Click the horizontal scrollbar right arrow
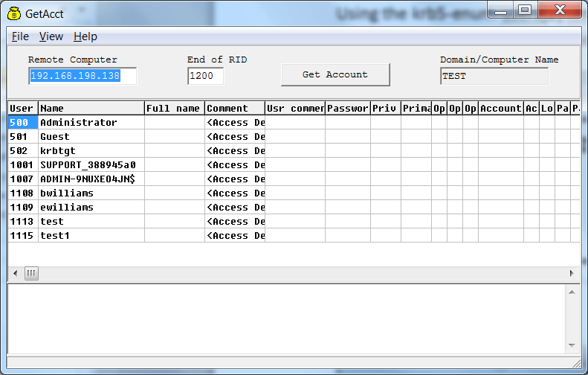588x375 pixels. point(572,274)
